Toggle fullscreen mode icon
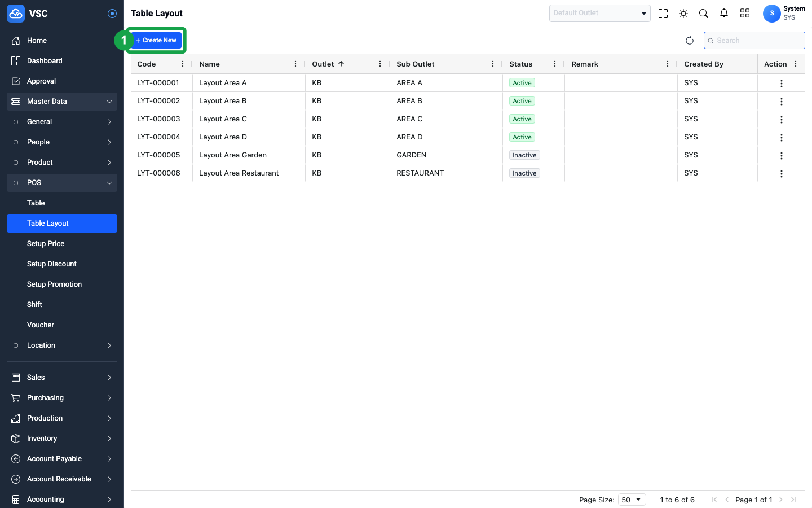The height and width of the screenshot is (508, 812). 663,14
